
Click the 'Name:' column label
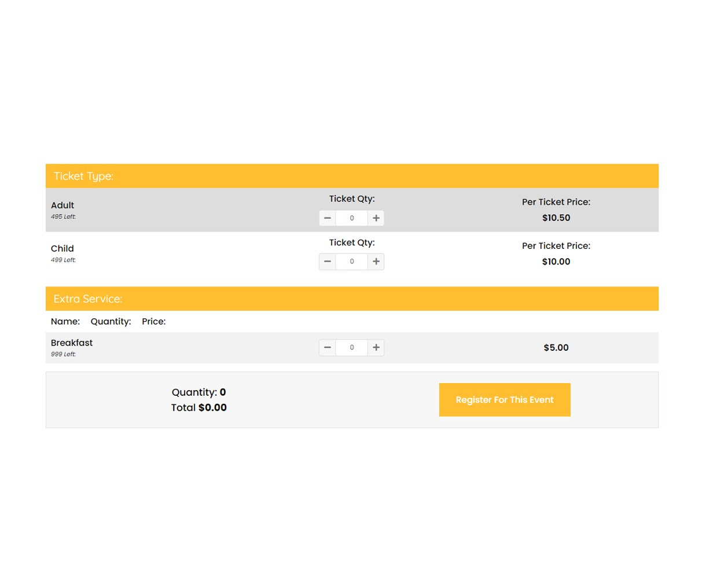click(x=65, y=322)
